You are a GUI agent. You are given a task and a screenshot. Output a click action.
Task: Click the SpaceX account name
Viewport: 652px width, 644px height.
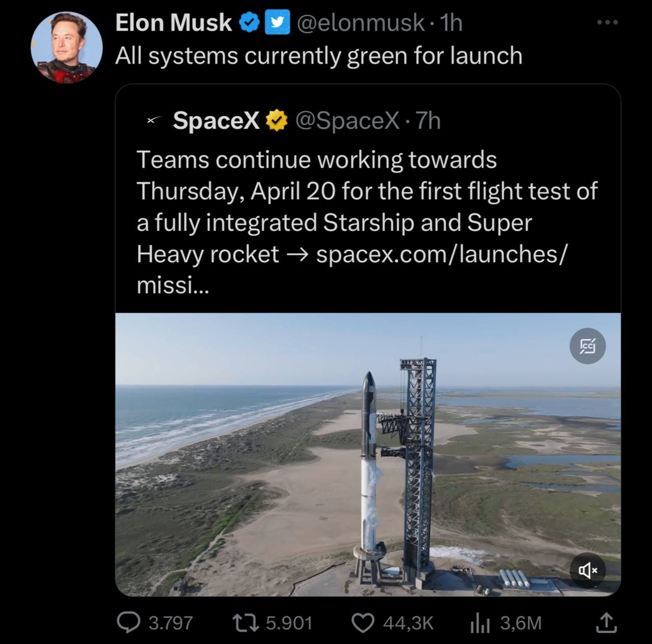tap(216, 121)
